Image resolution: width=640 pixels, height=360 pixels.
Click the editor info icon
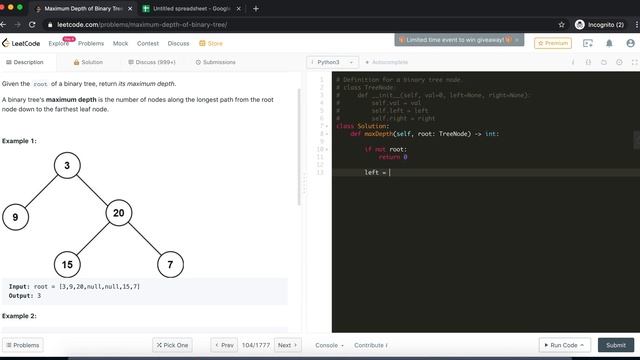point(573,62)
